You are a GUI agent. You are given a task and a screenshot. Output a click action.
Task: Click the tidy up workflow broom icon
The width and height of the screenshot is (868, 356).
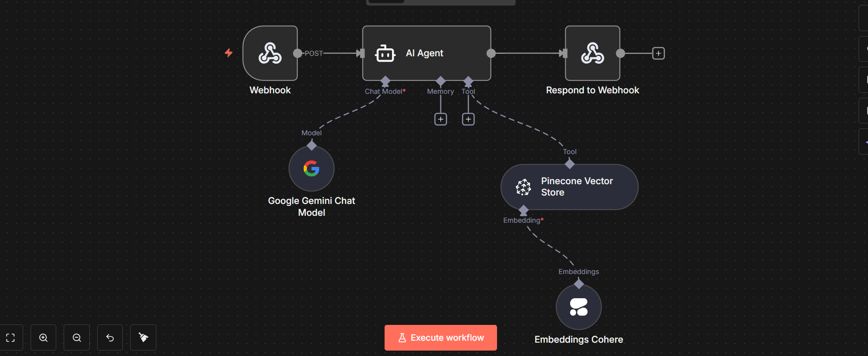[x=143, y=338]
